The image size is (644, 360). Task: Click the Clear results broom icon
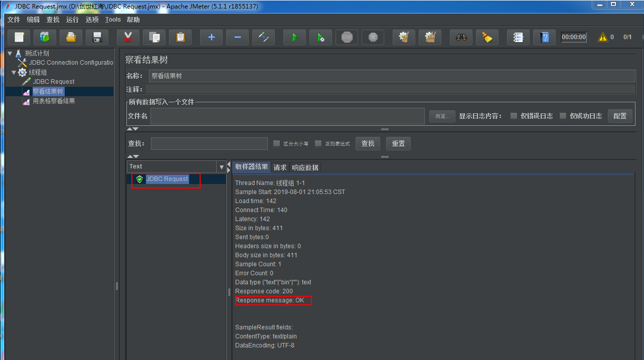404,37
